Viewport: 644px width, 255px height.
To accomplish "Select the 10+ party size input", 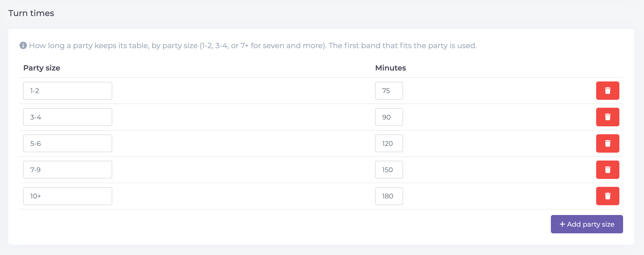I will pyautogui.click(x=68, y=196).
